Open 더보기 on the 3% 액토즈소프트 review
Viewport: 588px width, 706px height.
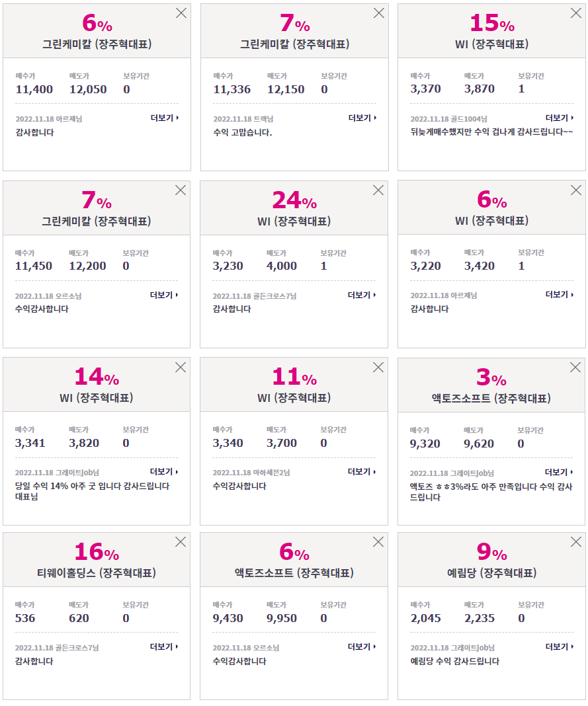click(559, 472)
